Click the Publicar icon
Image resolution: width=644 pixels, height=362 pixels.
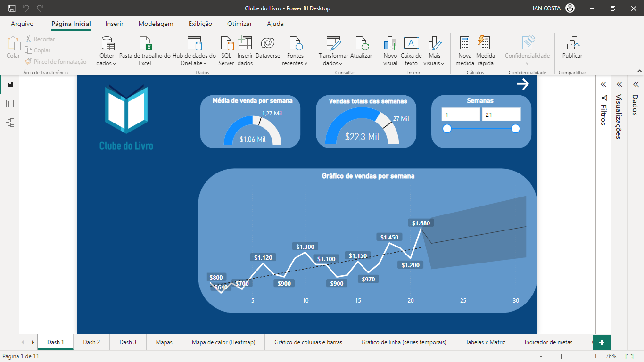tap(572, 43)
